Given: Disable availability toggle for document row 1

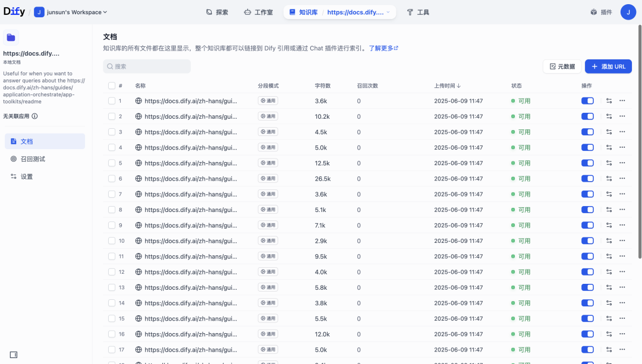Looking at the screenshot, I should (587, 100).
